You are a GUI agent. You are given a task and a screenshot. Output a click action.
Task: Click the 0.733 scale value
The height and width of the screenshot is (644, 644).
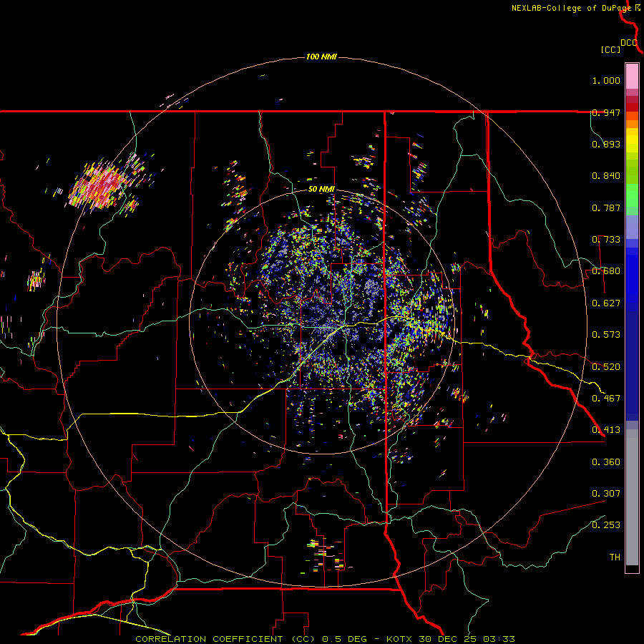coord(606,240)
